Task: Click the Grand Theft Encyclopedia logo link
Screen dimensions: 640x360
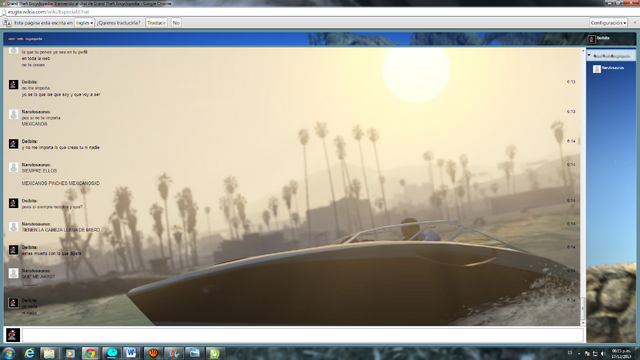Action: [24, 39]
